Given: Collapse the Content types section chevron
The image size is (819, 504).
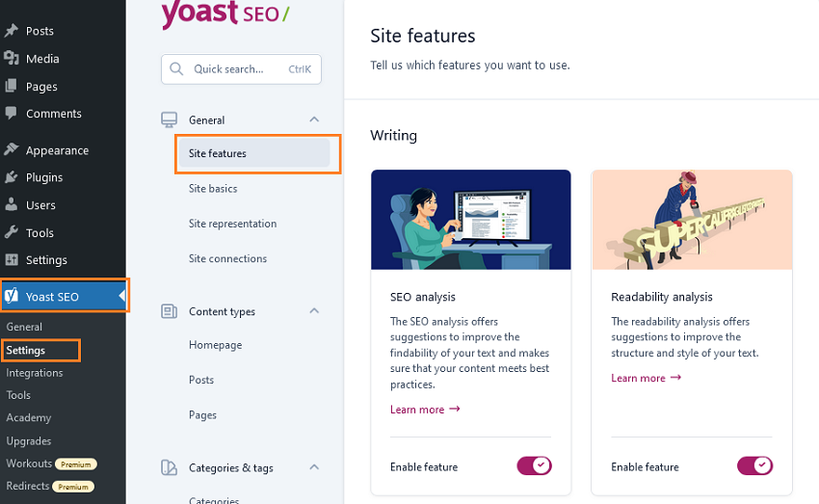Looking at the screenshot, I should (x=314, y=310).
